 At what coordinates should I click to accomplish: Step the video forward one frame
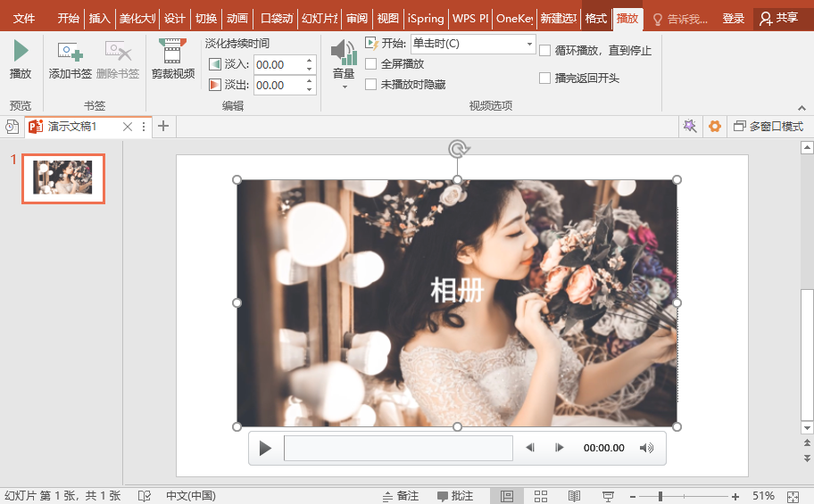(559, 448)
